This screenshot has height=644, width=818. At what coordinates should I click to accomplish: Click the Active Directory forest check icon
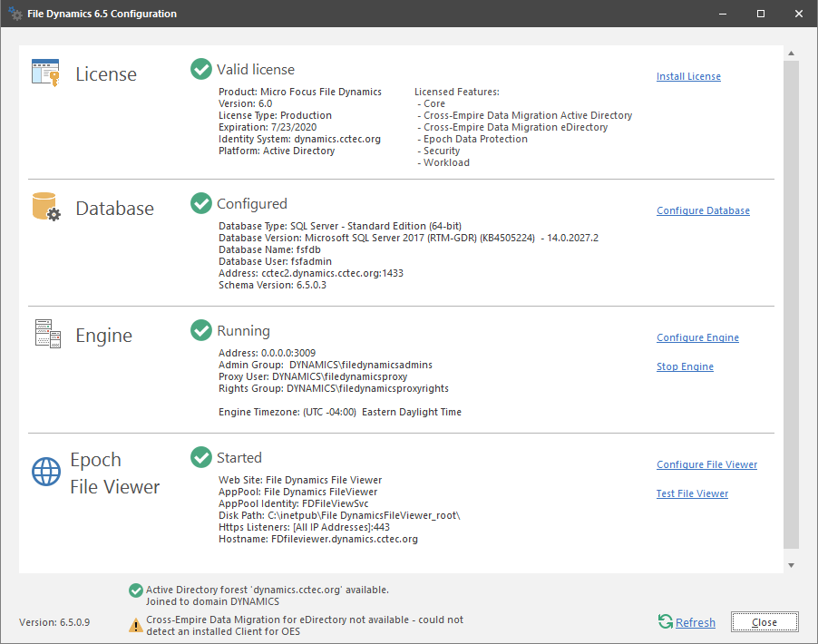(135, 590)
